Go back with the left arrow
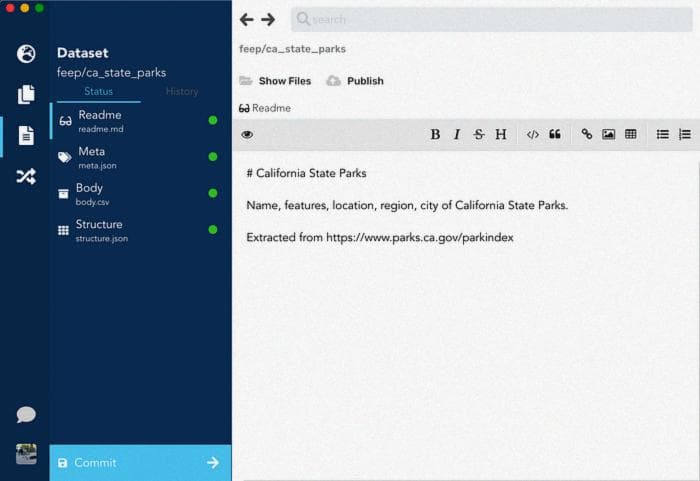 coord(246,19)
